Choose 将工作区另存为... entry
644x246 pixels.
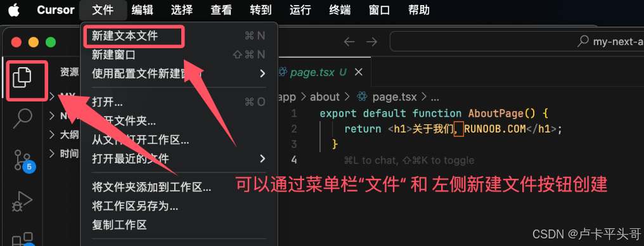coord(179,206)
